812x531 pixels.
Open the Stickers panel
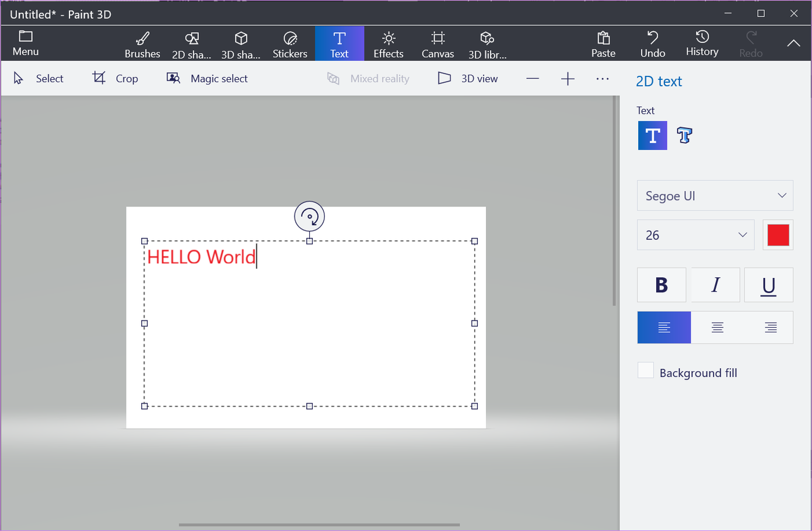point(290,43)
